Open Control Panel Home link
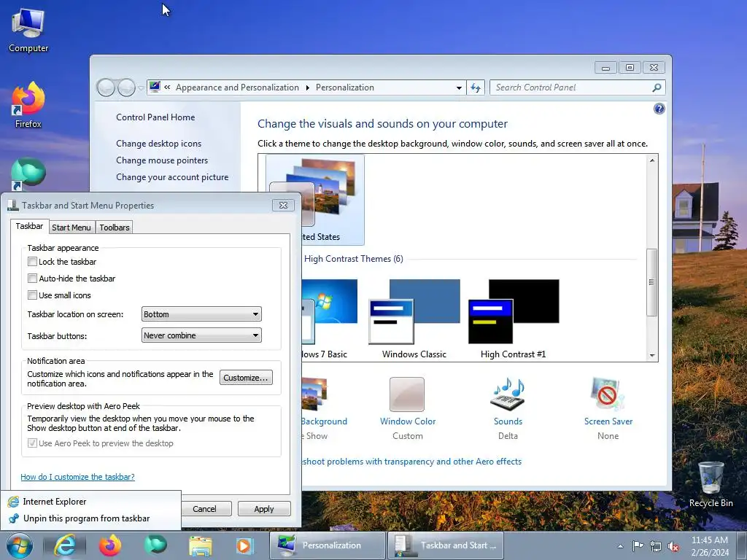The height and width of the screenshot is (560, 747). (155, 117)
